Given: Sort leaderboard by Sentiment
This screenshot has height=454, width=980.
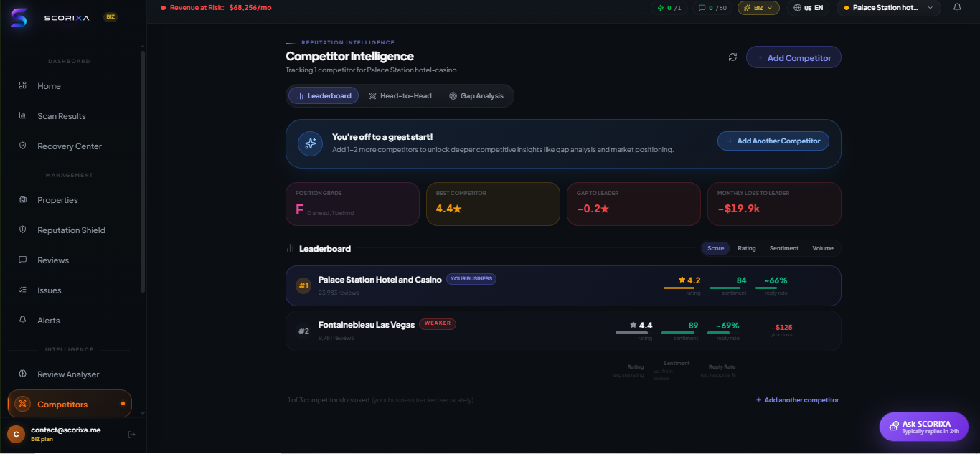Looking at the screenshot, I should (x=784, y=248).
